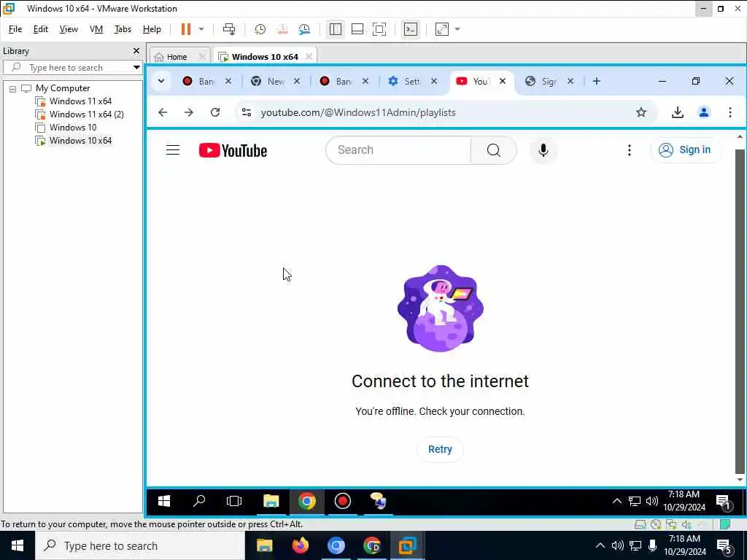Switch to the Home tab in VMware
The height and width of the screenshot is (560, 747).
177,57
